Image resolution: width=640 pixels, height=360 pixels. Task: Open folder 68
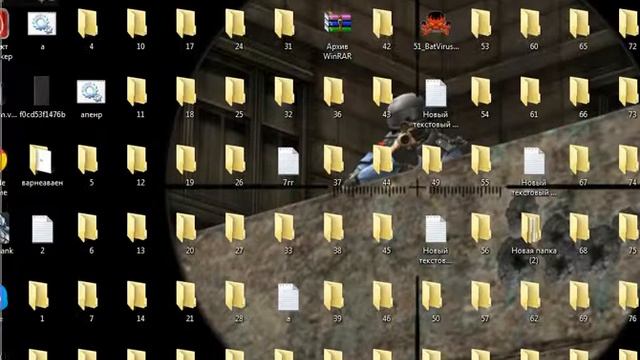[580, 228]
